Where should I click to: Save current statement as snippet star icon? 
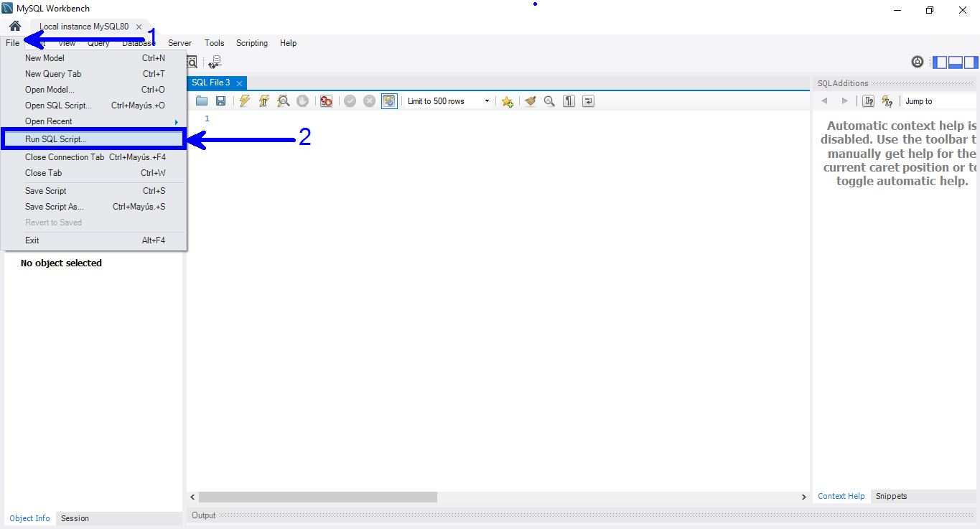point(508,100)
